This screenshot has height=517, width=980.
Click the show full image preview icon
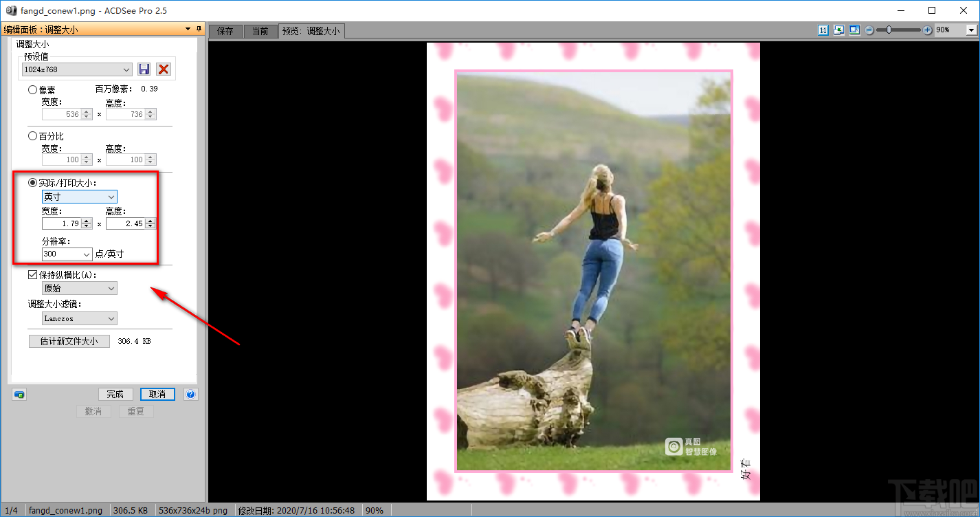[854, 30]
